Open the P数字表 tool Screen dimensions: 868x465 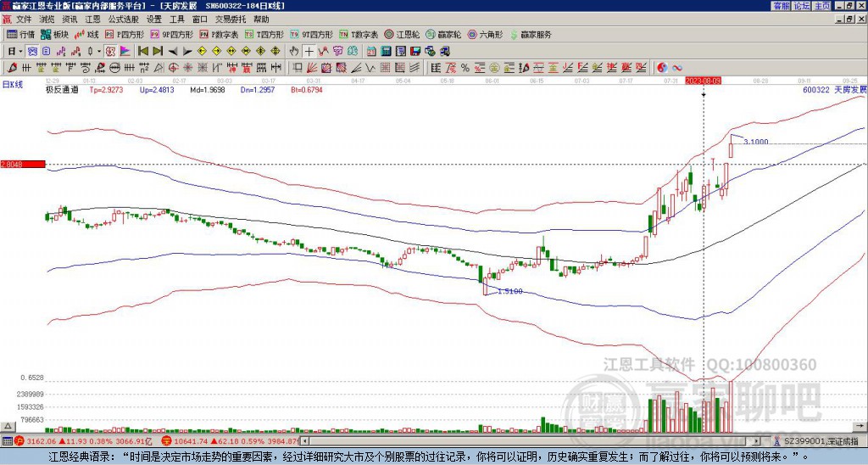[x=220, y=34]
